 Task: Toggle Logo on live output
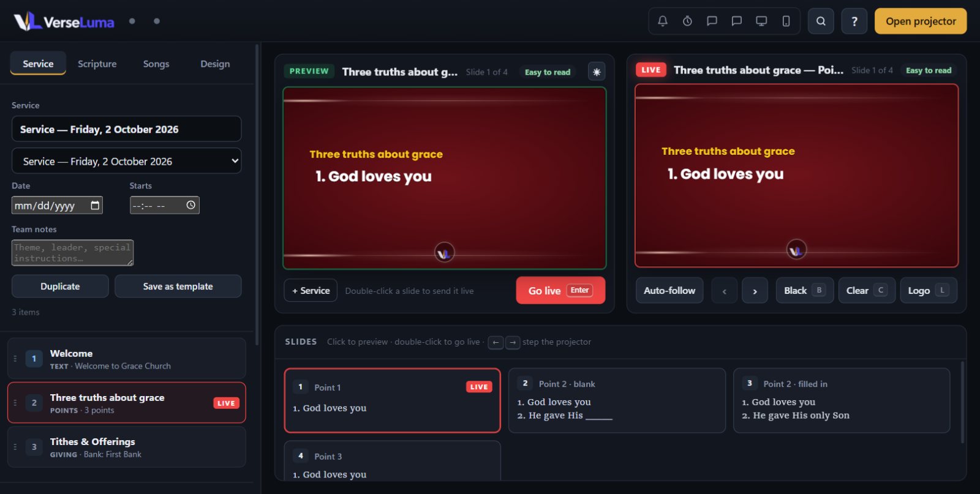[x=929, y=291]
